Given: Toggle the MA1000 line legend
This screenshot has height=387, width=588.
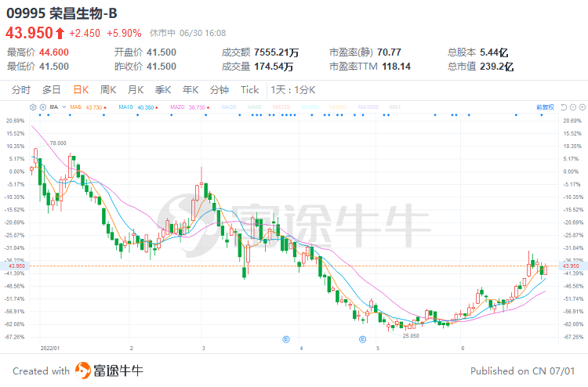Looking at the screenshot, I should point(368,107).
